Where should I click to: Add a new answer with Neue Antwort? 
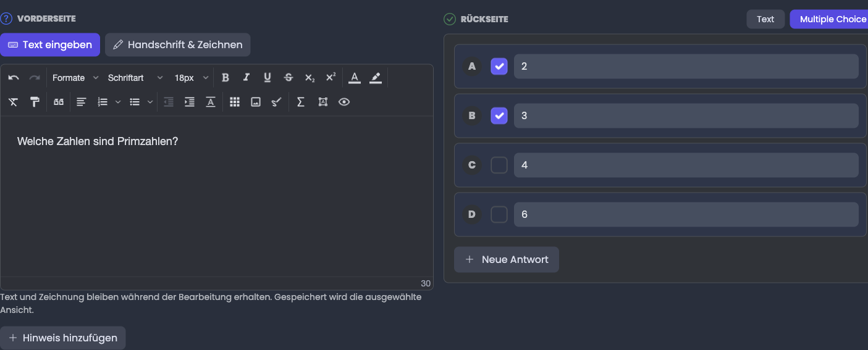coord(507,259)
